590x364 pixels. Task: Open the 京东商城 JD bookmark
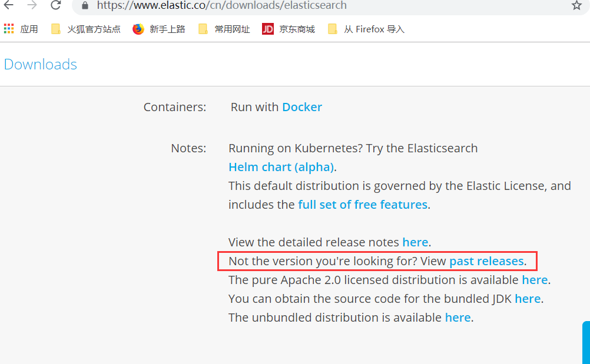[x=288, y=29]
